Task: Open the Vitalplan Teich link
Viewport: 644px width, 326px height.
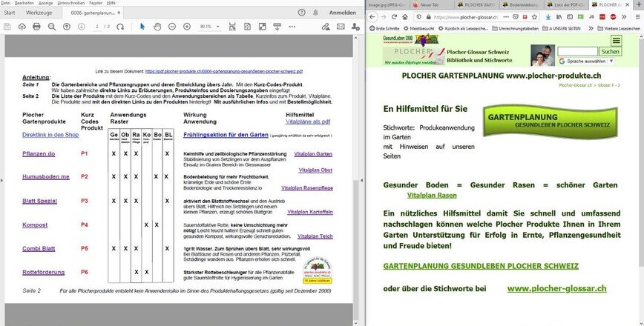Action: (315, 236)
